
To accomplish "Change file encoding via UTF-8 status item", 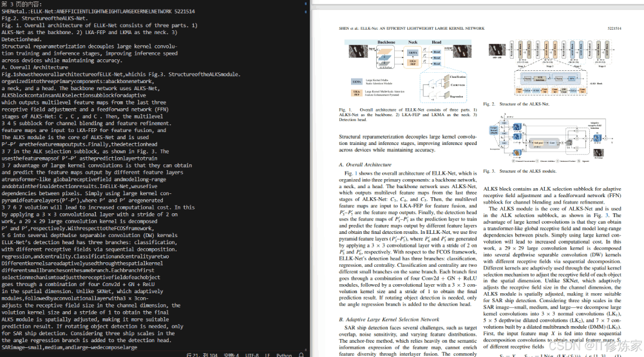I will (252, 355).
